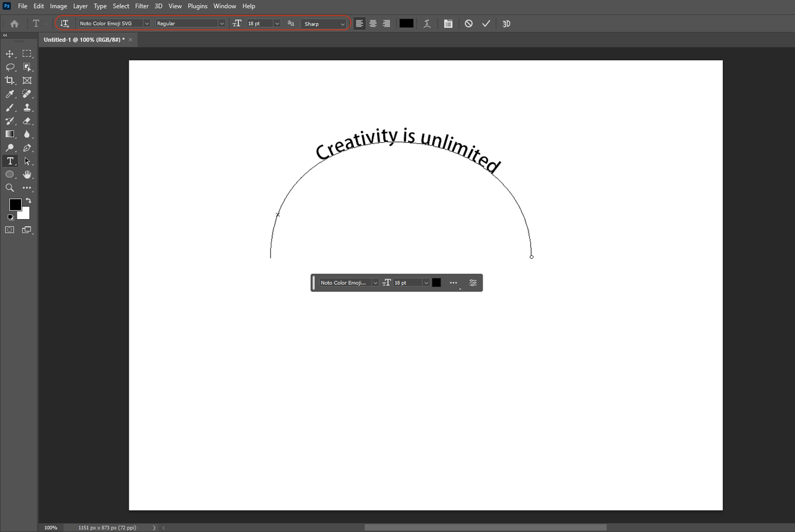795x532 pixels.
Task: Commit the text edit with the checkmark
Action: coord(486,23)
